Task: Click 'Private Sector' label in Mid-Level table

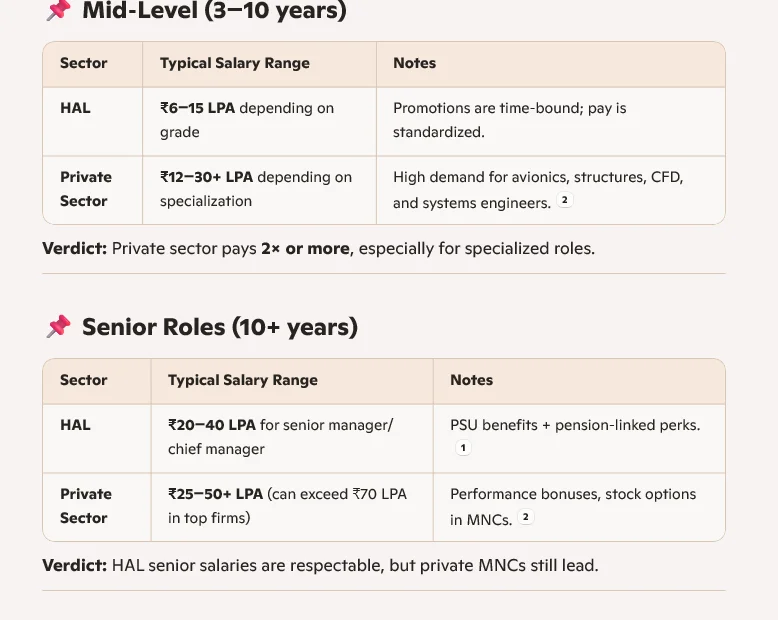Action: pos(86,189)
